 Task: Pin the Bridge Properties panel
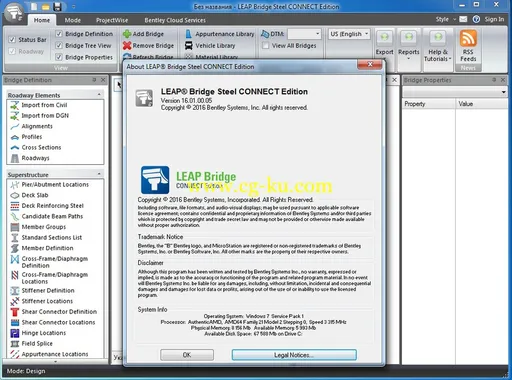point(494,80)
